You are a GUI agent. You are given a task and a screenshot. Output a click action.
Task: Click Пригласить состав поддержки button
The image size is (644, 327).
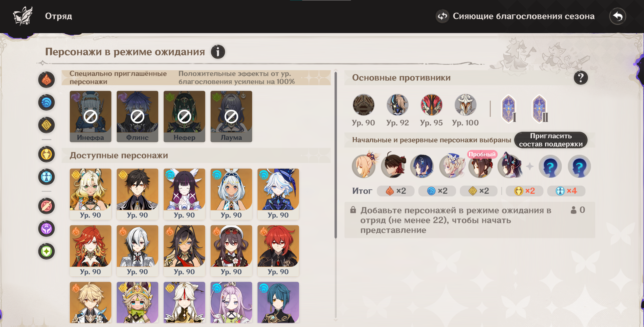pyautogui.click(x=551, y=140)
